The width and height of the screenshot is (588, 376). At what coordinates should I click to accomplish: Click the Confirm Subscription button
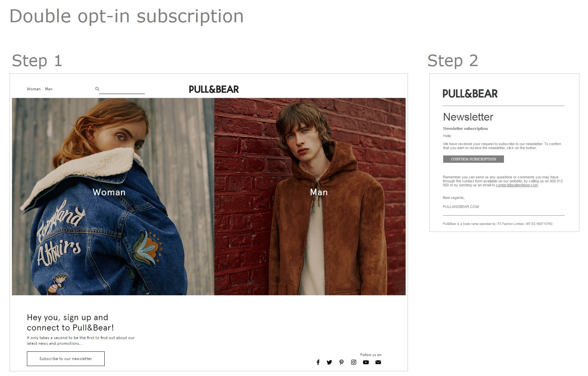(473, 159)
